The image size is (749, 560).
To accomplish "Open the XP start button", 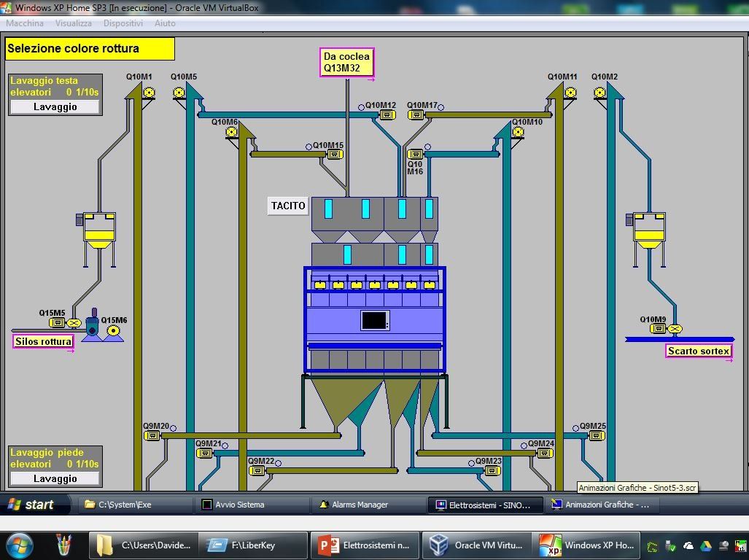I will pos(31,505).
